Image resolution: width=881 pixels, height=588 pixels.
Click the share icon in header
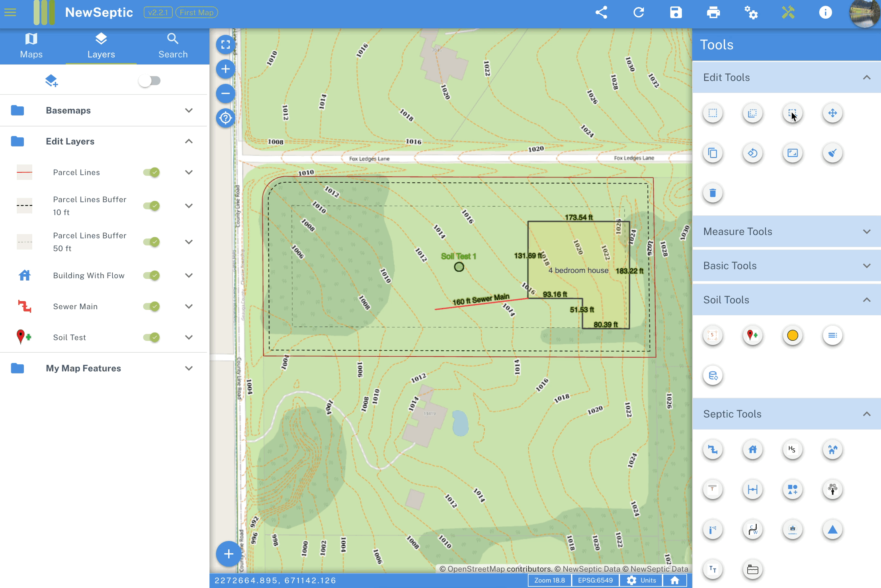pyautogui.click(x=601, y=12)
